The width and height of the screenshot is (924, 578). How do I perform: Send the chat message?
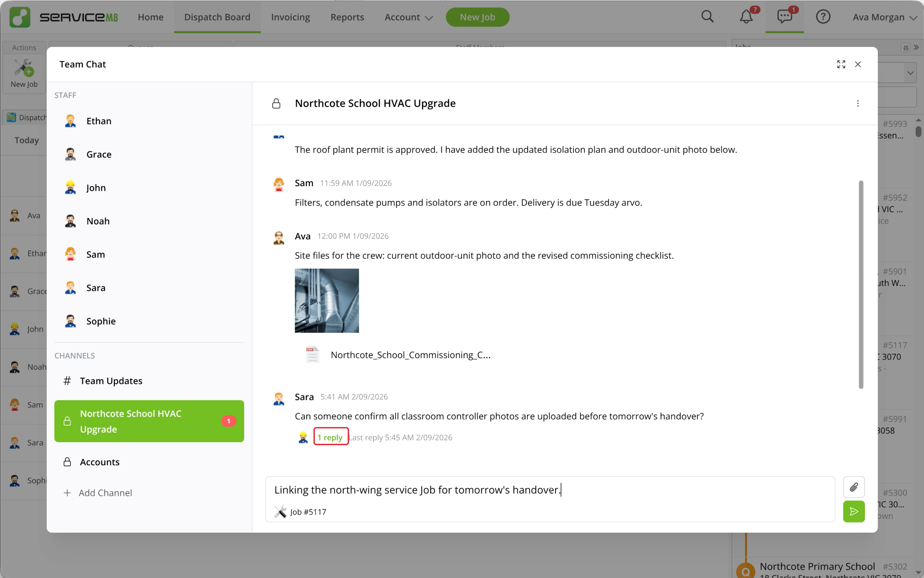pos(853,511)
